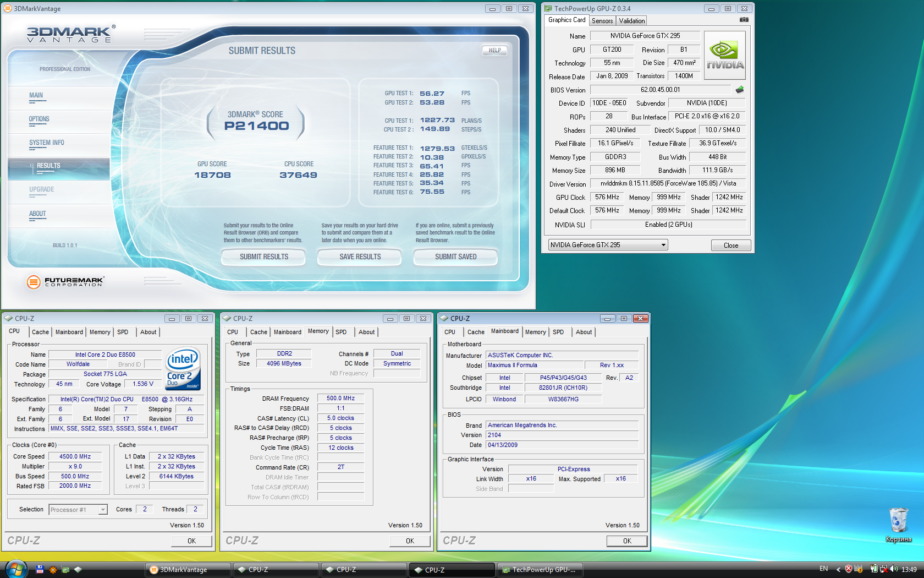Click the floppy disk quick launch icon
Viewport: 924px width, 578px height.
(x=40, y=570)
